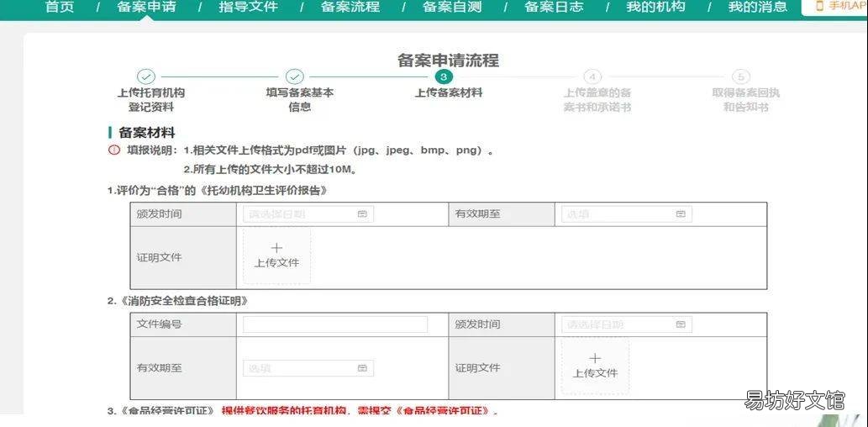Open the 我的机构 navigation item
This screenshot has height=427, width=868.
655,8
